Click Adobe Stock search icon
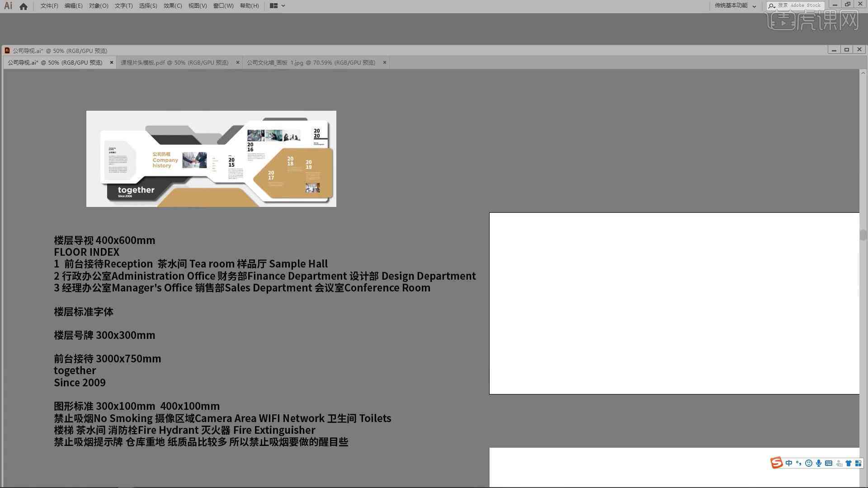868x488 pixels. point(769,6)
